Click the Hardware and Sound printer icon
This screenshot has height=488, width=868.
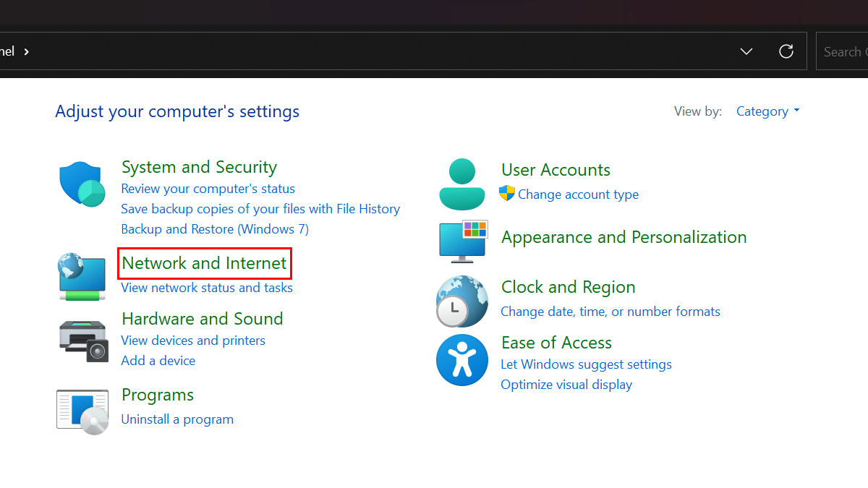(82, 340)
